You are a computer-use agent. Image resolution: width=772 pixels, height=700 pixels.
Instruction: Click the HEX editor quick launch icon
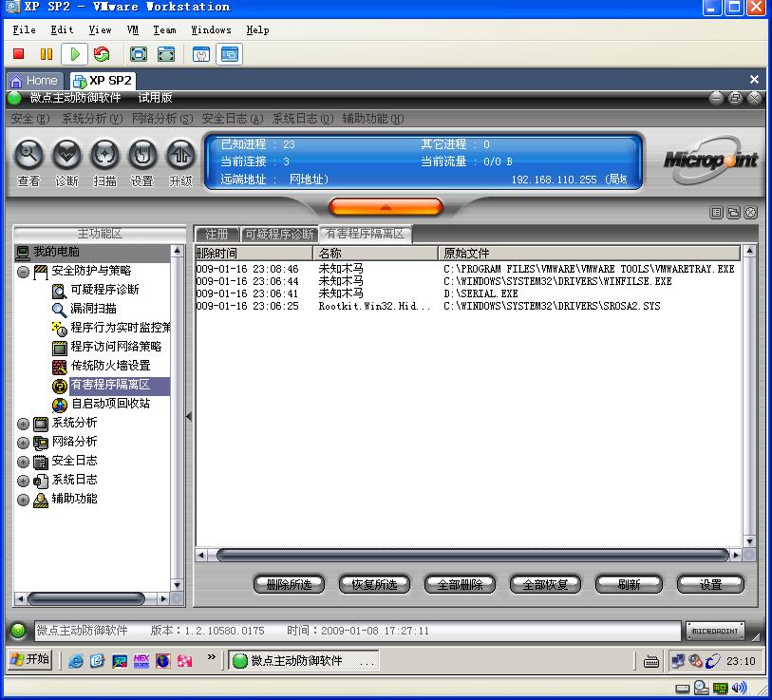click(141, 661)
